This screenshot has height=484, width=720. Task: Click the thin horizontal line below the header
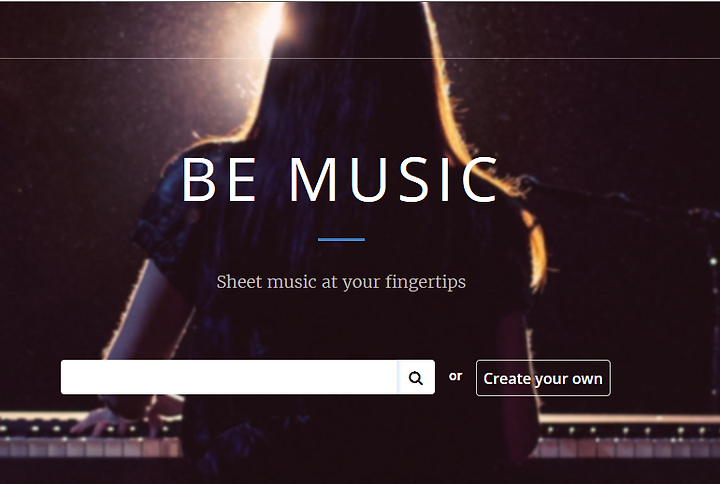[360, 58]
